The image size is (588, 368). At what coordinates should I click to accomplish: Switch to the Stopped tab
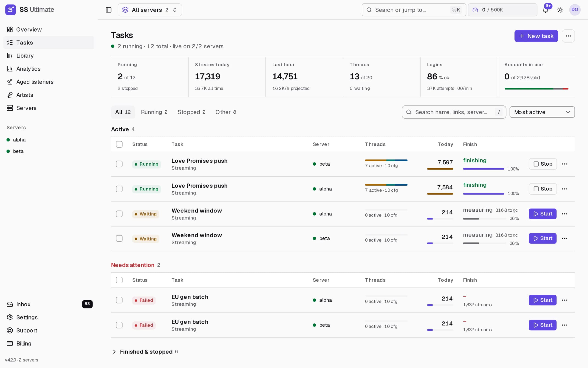click(192, 112)
